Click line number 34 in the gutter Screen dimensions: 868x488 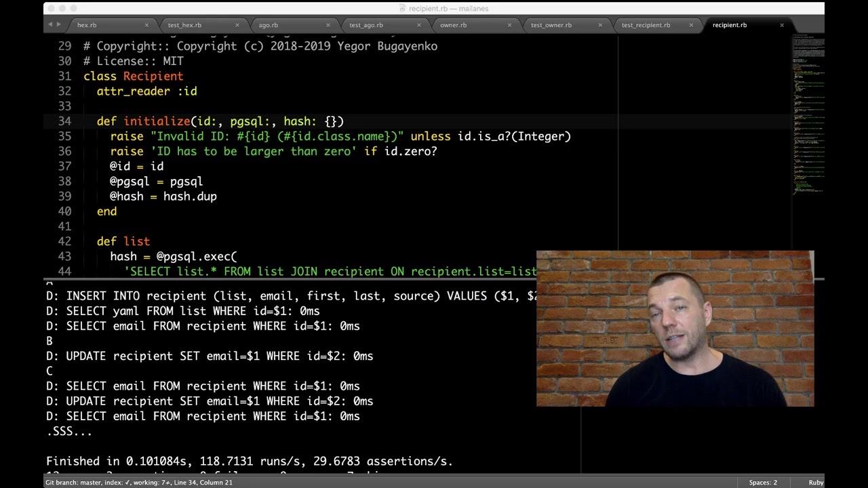[x=64, y=121]
